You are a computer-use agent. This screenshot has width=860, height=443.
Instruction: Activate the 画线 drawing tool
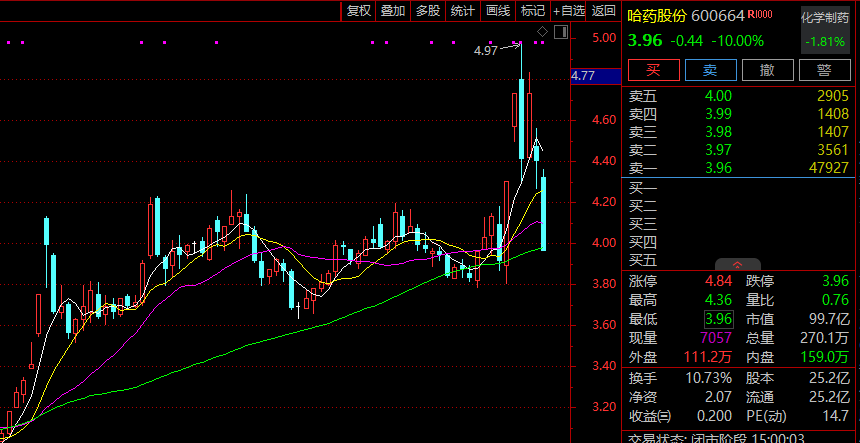[498, 10]
